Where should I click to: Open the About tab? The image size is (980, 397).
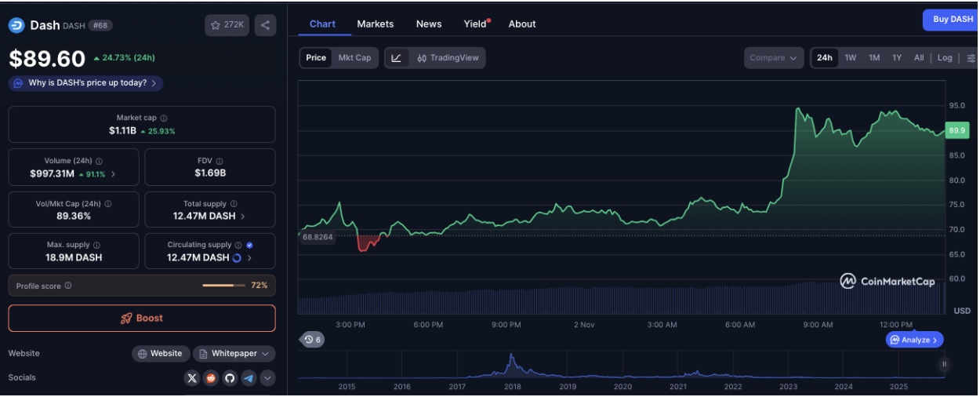point(522,24)
